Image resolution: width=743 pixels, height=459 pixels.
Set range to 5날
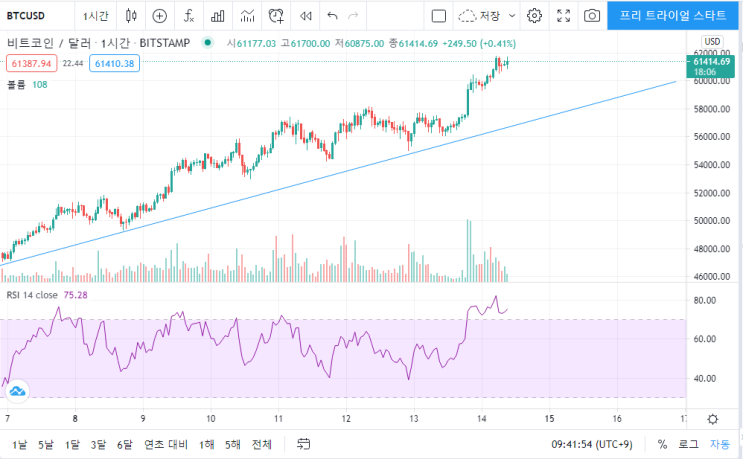(46, 444)
